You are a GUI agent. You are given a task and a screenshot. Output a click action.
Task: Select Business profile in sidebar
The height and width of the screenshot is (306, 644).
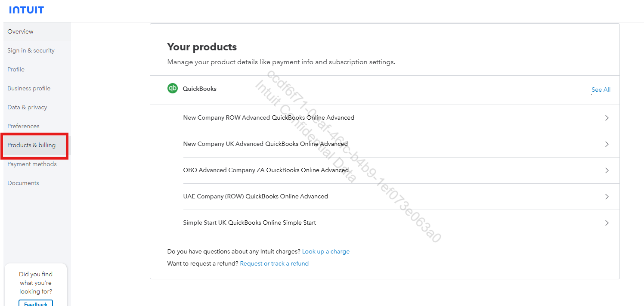29,88
